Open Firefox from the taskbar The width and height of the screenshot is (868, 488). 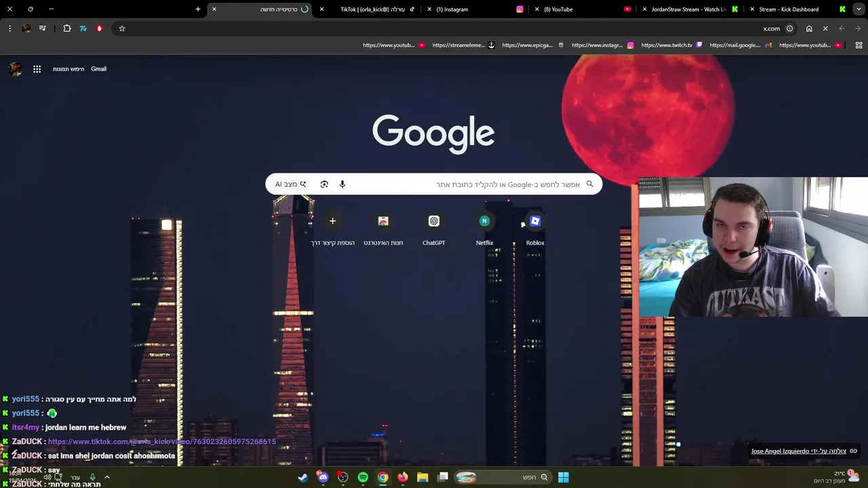coord(403,477)
